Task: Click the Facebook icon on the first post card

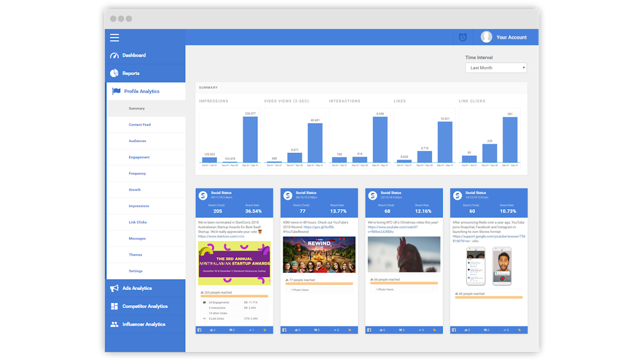Action: (x=199, y=330)
